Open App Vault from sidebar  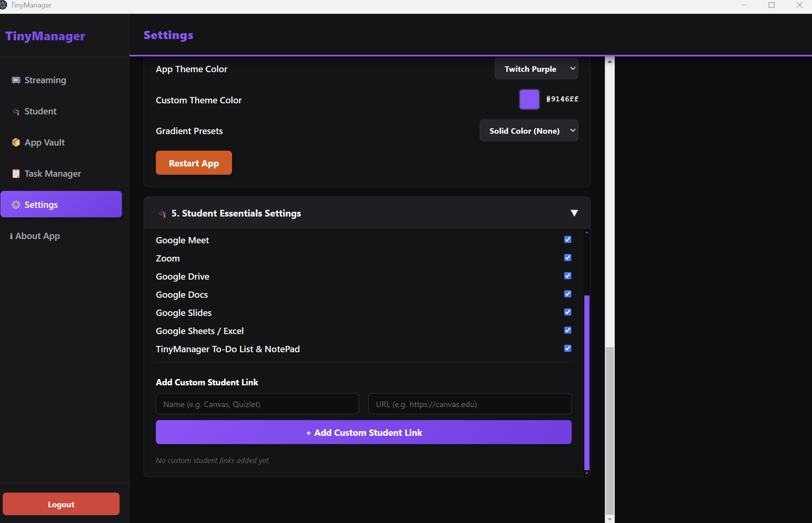coord(61,142)
